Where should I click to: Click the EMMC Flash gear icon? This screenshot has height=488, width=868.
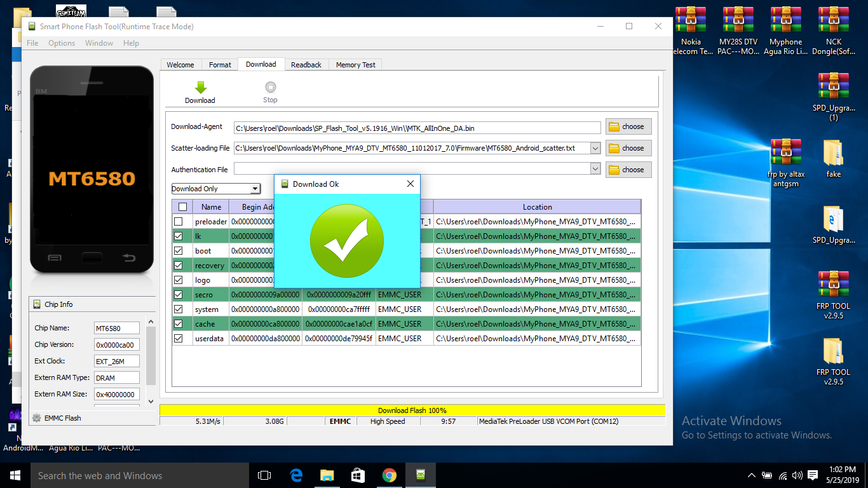tap(36, 418)
